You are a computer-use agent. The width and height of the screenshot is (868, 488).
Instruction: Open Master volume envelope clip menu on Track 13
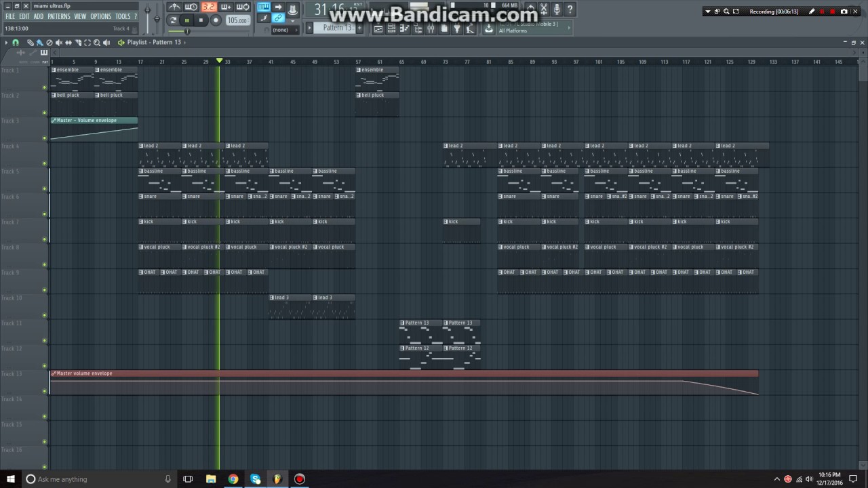coord(54,373)
